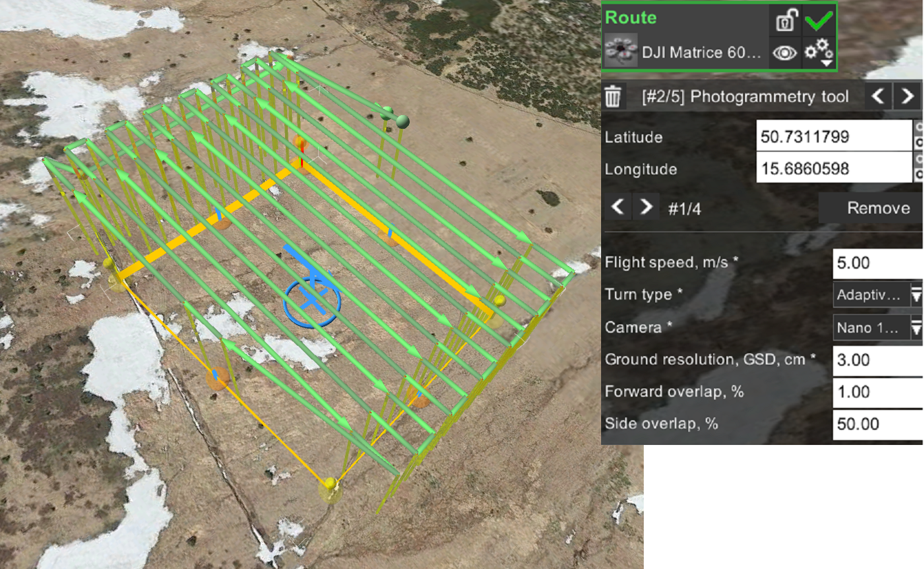Go to previous route segment arrow
The image size is (924, 569).
tap(877, 96)
